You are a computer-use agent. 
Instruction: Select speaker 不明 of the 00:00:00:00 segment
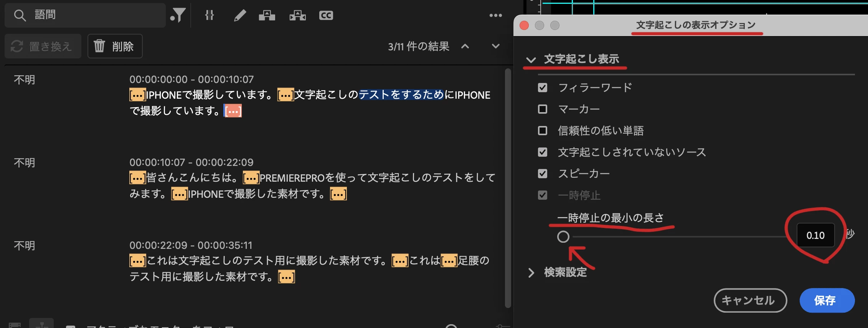click(25, 80)
